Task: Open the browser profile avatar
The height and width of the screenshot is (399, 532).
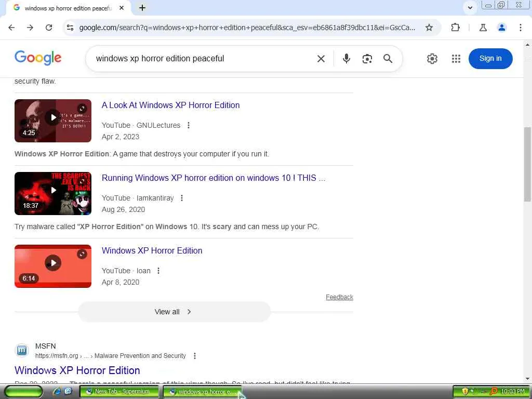Action: click(502, 28)
